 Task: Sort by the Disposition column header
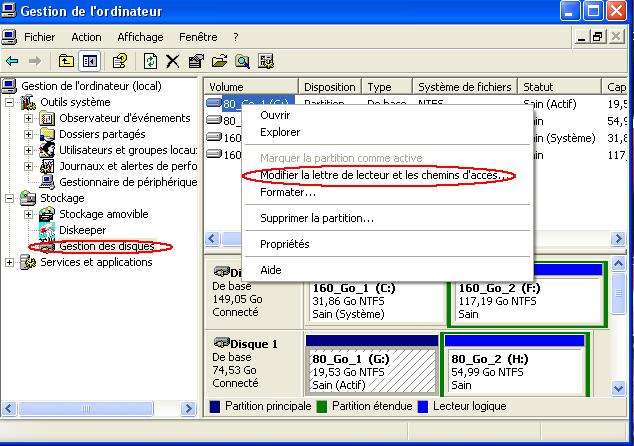click(330, 87)
